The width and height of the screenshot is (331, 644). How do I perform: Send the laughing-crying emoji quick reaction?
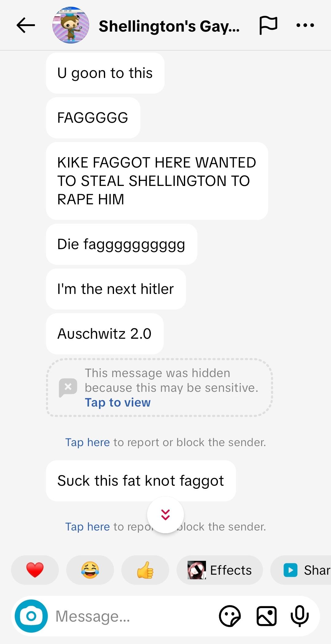pos(90,570)
